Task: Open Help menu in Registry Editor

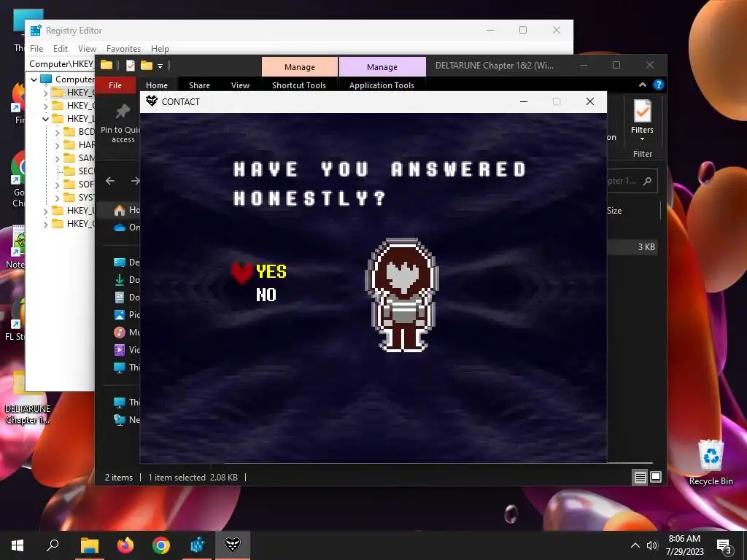Action: pyautogui.click(x=160, y=49)
